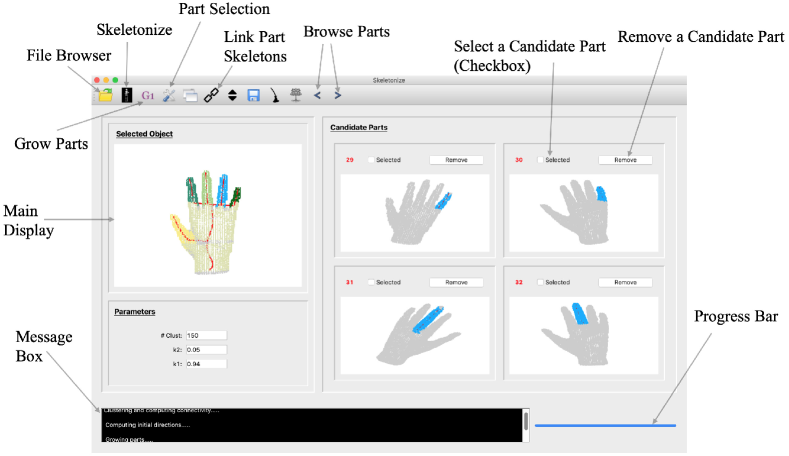Image resolution: width=789 pixels, height=456 pixels.
Task: Check the Selected box for part 32
Action: (x=540, y=283)
